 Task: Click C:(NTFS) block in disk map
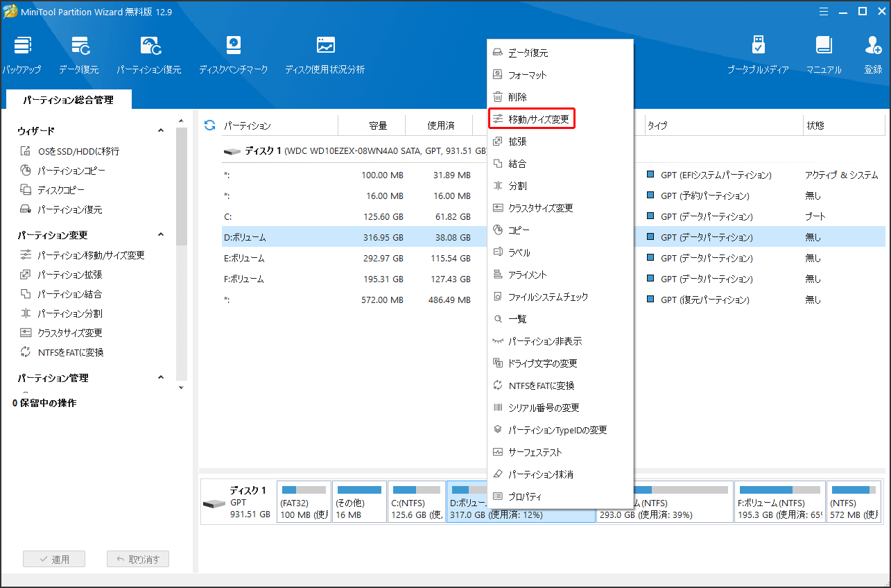click(x=416, y=501)
